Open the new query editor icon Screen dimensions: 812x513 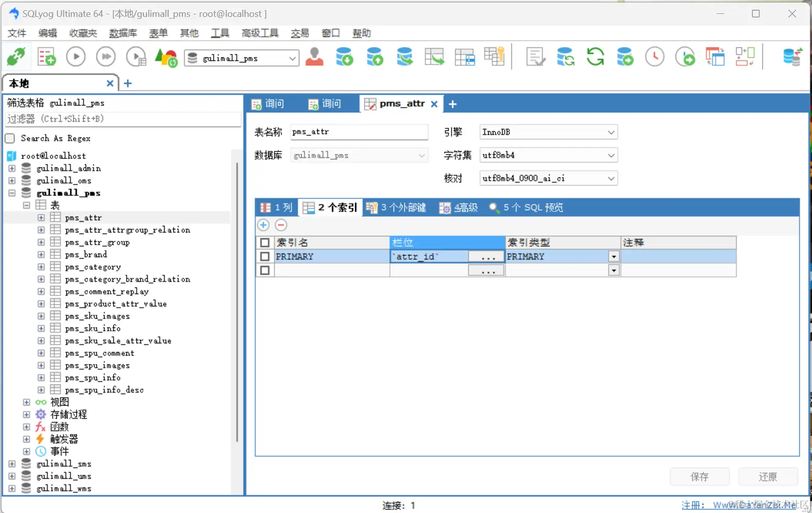(x=47, y=56)
